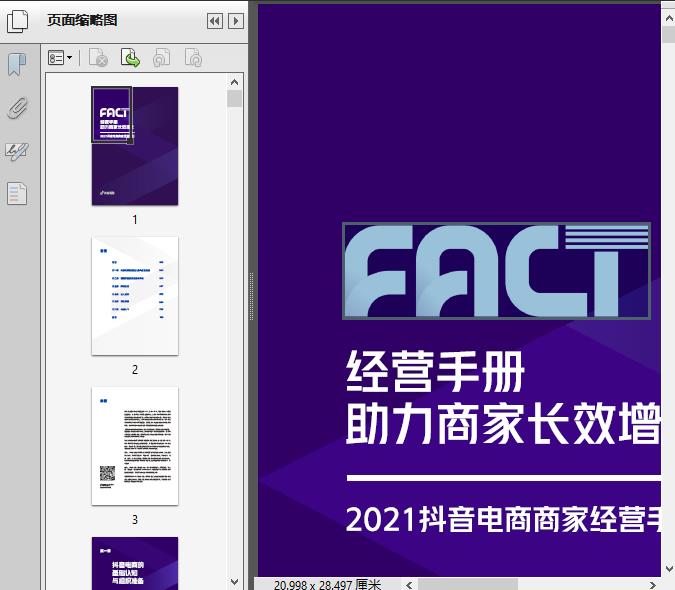The width and height of the screenshot is (675, 590).
Task: Open the thumbnail options dropdown menu
Action: coord(60,58)
